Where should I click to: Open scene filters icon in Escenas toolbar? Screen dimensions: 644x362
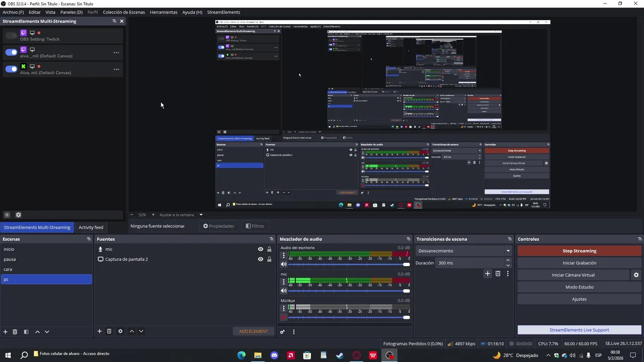click(x=26, y=332)
